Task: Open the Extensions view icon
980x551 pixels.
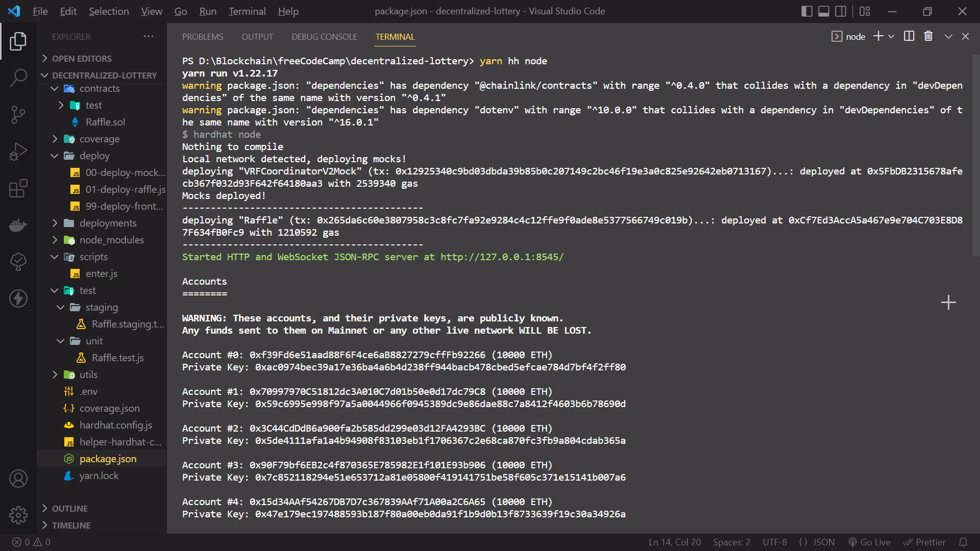Action: click(x=18, y=188)
